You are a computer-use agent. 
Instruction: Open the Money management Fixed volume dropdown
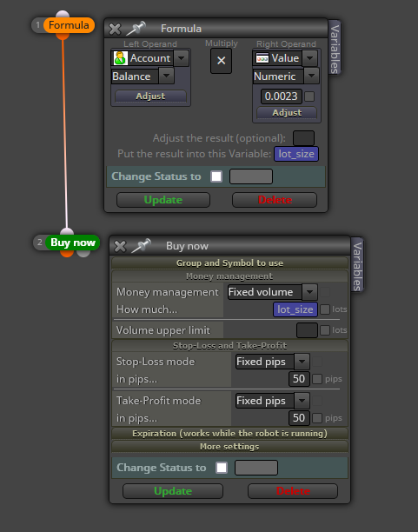coord(309,292)
